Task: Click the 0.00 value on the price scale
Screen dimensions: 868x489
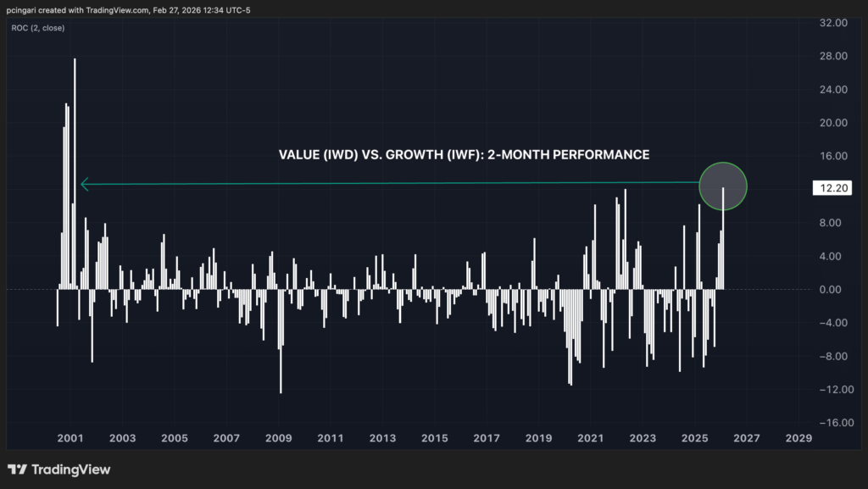Action: click(830, 289)
